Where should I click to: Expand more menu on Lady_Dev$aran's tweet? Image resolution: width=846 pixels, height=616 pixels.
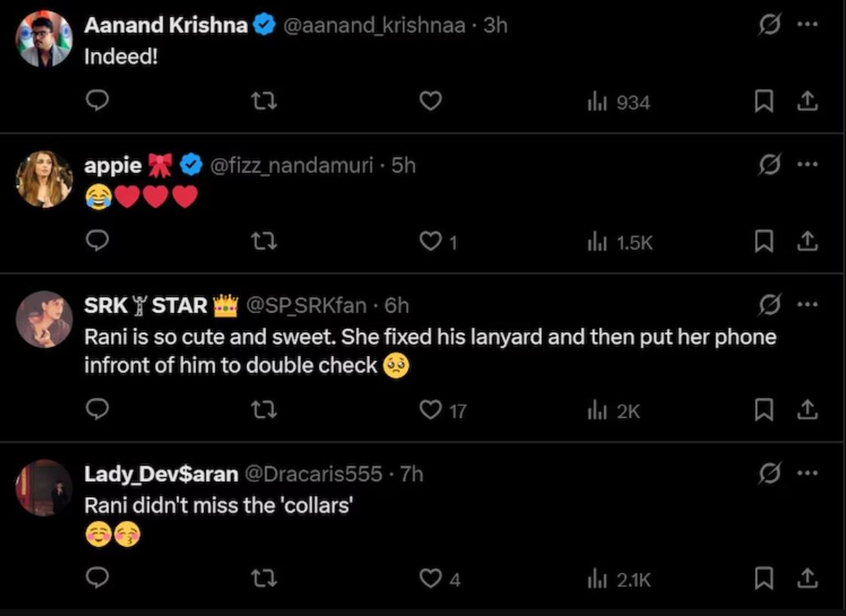(x=807, y=474)
